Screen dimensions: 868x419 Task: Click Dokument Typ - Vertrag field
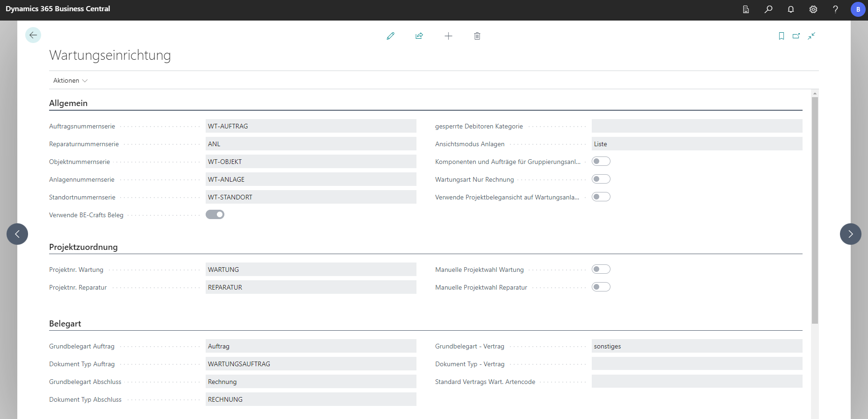click(697, 364)
